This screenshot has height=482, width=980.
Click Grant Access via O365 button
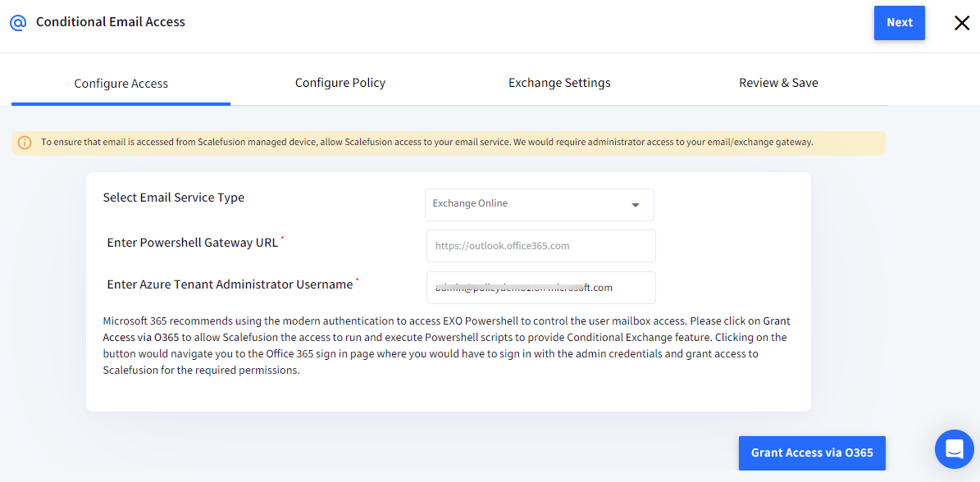tap(812, 452)
